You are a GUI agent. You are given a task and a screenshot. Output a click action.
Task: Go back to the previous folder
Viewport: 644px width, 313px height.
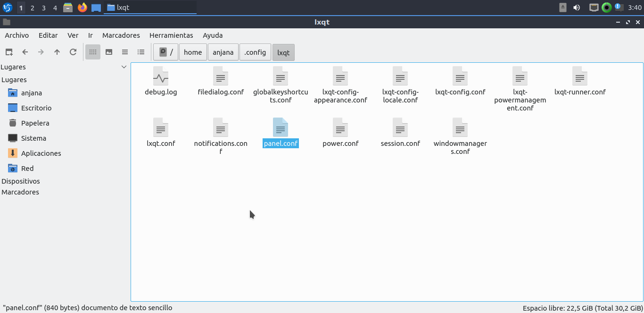coord(25,52)
